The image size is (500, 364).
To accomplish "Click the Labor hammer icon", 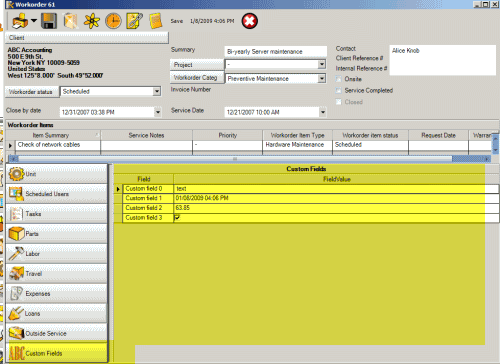I will coord(16,254).
